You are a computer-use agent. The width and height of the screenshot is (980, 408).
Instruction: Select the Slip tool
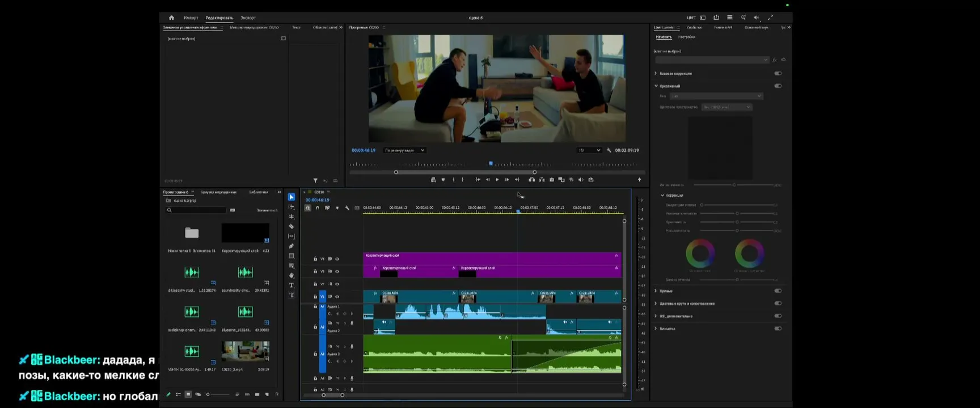pyautogui.click(x=292, y=236)
